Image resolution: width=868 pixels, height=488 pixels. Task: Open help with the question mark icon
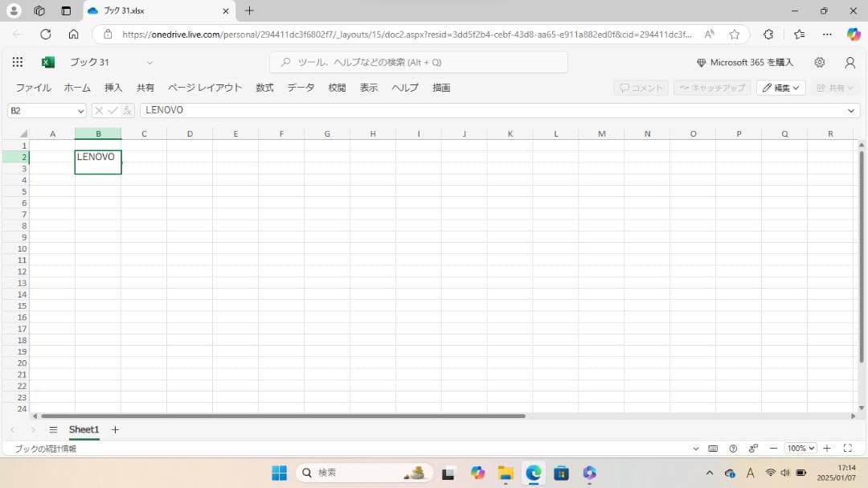[732, 448]
